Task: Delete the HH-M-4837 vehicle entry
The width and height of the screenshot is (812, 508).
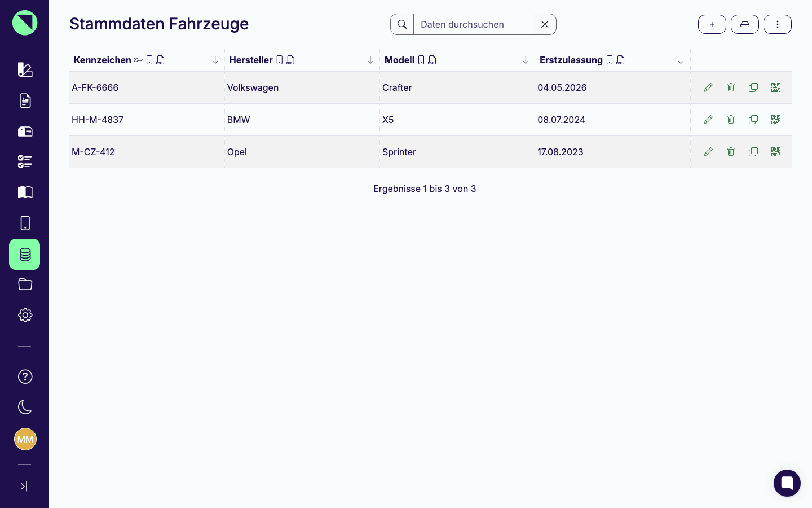Action: coord(731,120)
